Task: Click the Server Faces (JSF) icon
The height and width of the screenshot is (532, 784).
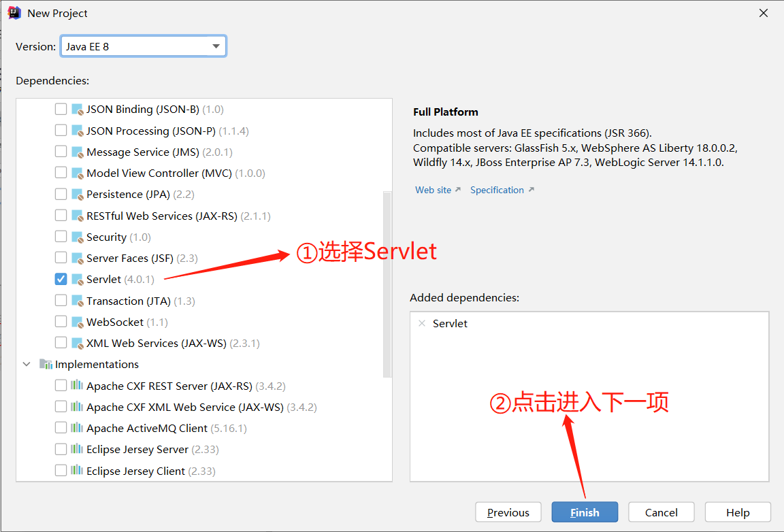Action: (77, 258)
